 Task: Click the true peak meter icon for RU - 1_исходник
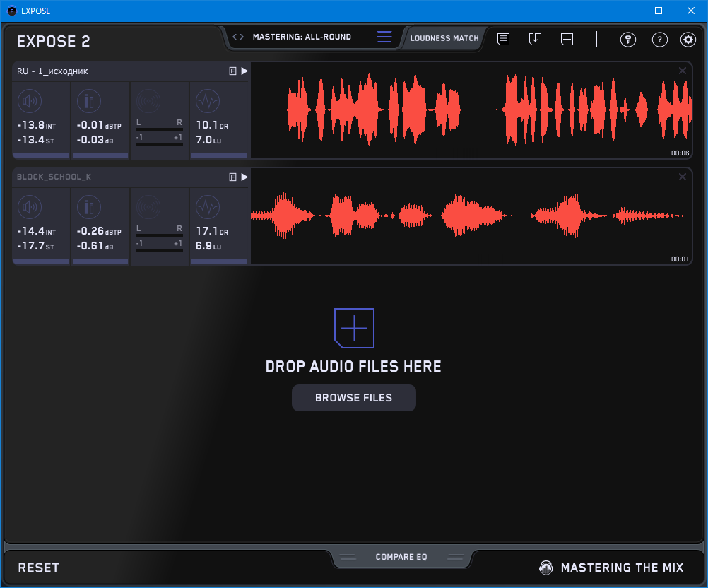[x=89, y=101]
